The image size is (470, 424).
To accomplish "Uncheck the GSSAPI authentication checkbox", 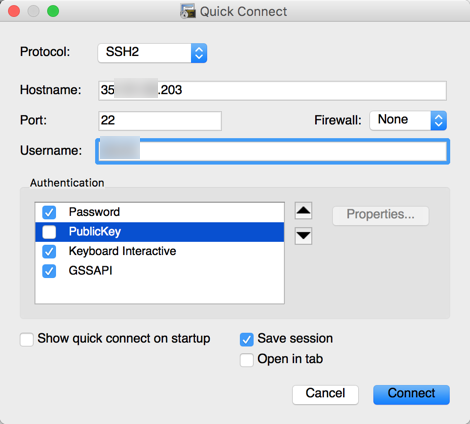I will [x=49, y=271].
